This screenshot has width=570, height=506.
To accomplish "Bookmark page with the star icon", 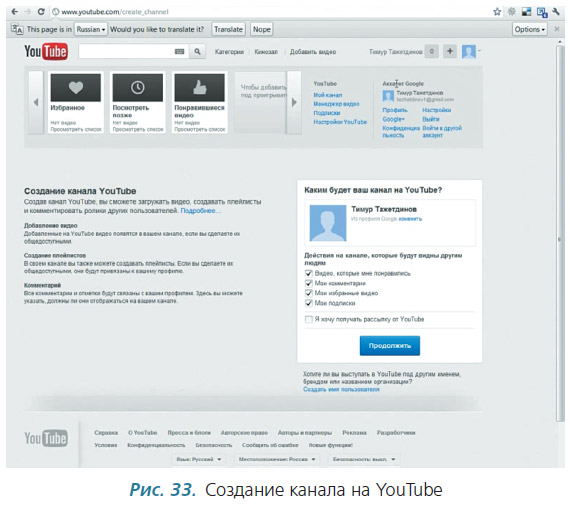I will coord(497,12).
